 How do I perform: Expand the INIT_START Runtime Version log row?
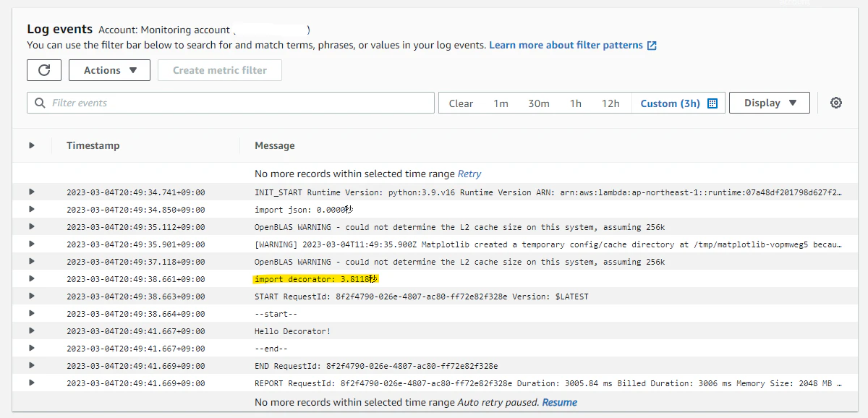pos(32,192)
